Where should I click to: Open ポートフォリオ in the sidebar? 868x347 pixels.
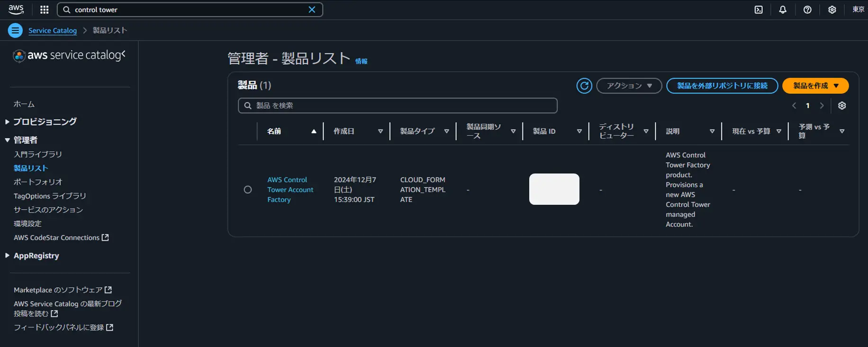tap(38, 182)
